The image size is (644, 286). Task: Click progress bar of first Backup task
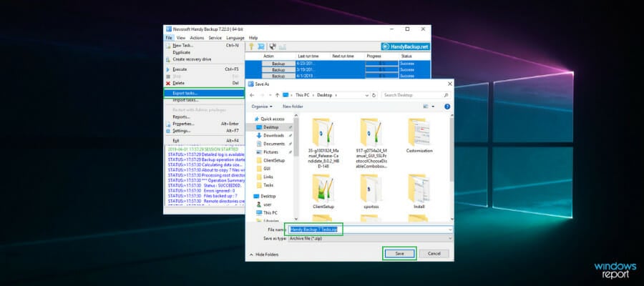coord(381,64)
